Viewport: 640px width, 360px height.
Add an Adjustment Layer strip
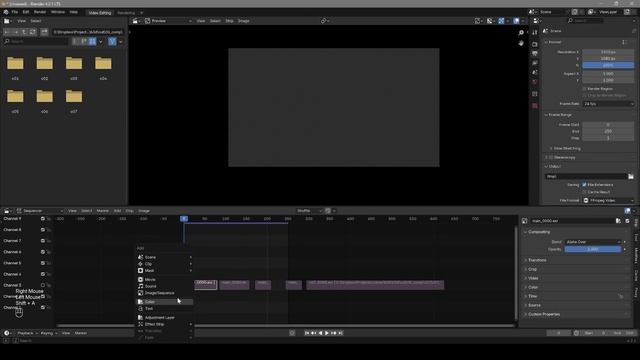[x=164, y=318]
